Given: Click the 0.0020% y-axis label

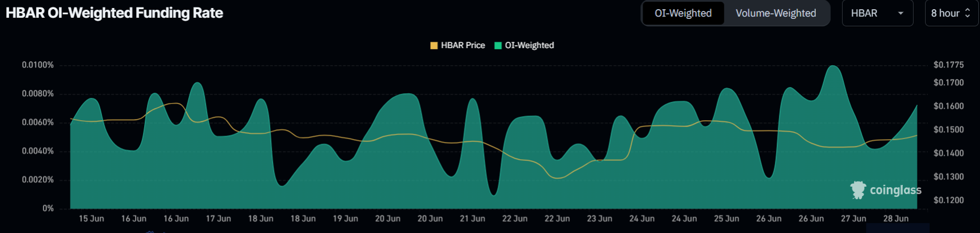Looking at the screenshot, I should pyautogui.click(x=38, y=180).
